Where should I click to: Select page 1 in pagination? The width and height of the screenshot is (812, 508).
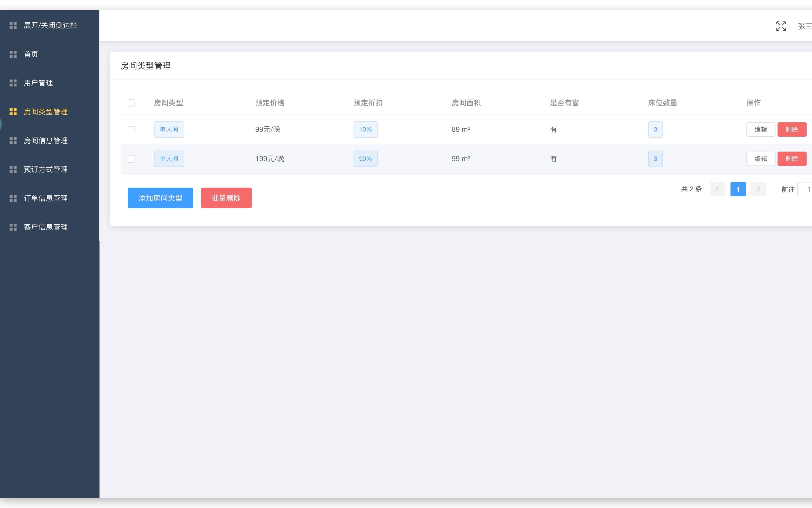738,189
